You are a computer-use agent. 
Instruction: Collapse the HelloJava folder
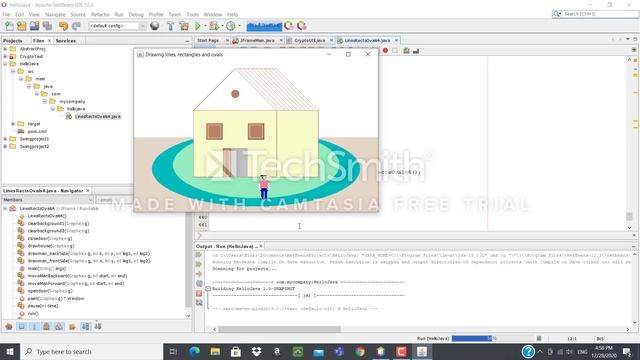pos(5,64)
